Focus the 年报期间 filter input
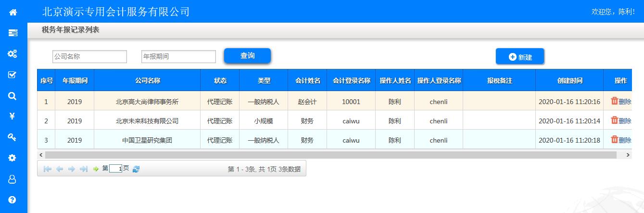 (178, 56)
